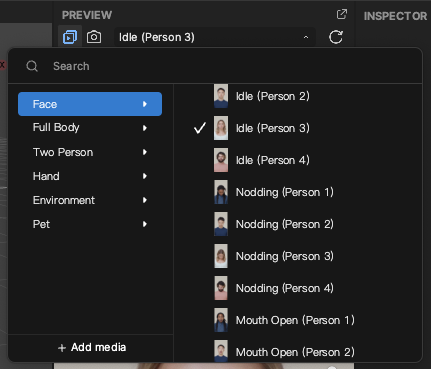The image size is (431, 369).
Task: Click the Idle (Person 4) thumbnail
Action: [221, 160]
